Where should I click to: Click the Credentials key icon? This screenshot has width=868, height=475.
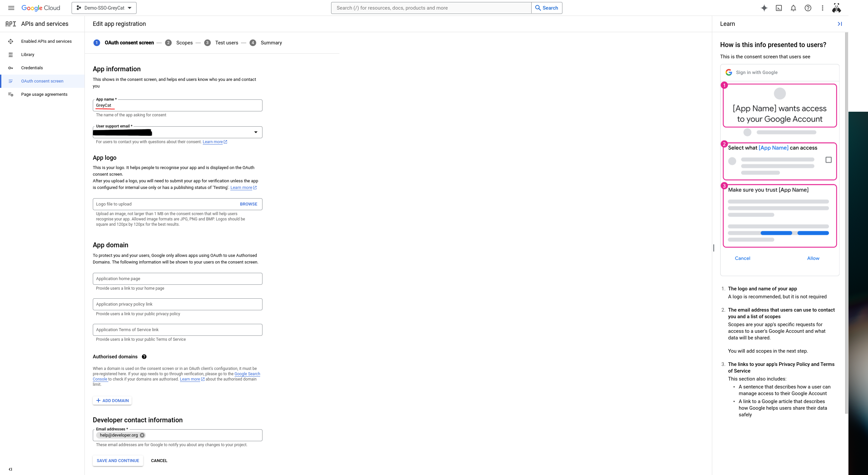pos(11,68)
